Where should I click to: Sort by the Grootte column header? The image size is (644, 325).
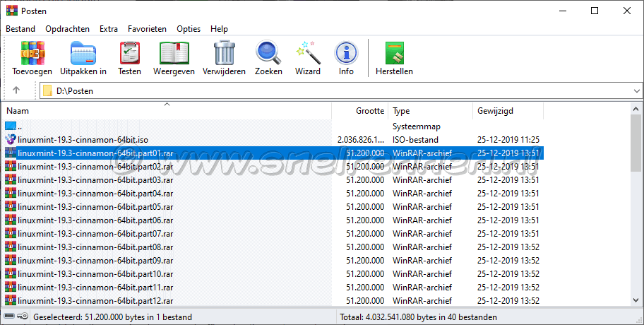pos(360,110)
